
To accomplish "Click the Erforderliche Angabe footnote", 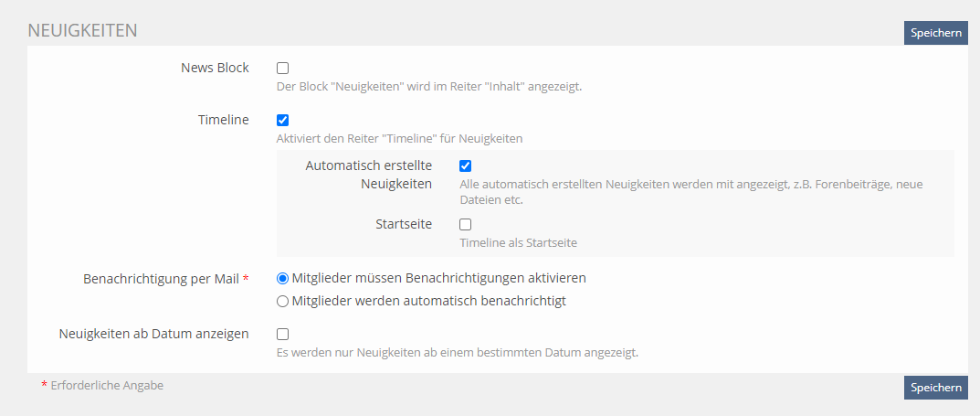I will pos(107,386).
